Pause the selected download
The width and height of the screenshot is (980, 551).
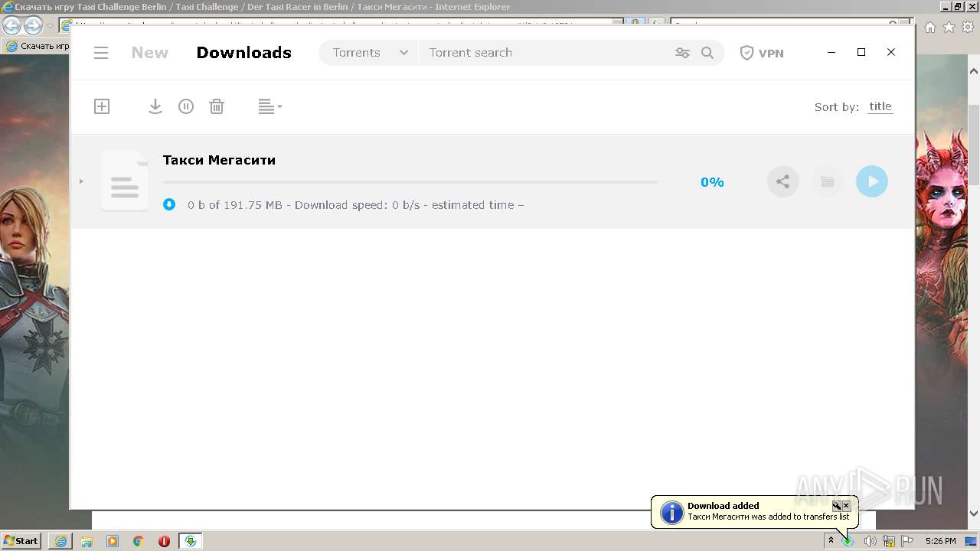186,106
